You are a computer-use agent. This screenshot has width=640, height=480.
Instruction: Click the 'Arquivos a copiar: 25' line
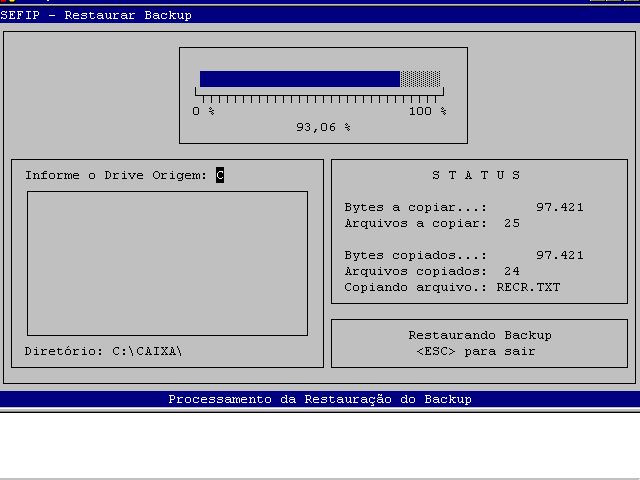432,223
